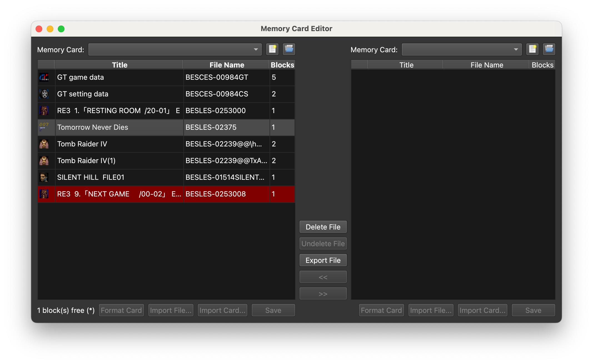Click the right Save button

coord(533,310)
